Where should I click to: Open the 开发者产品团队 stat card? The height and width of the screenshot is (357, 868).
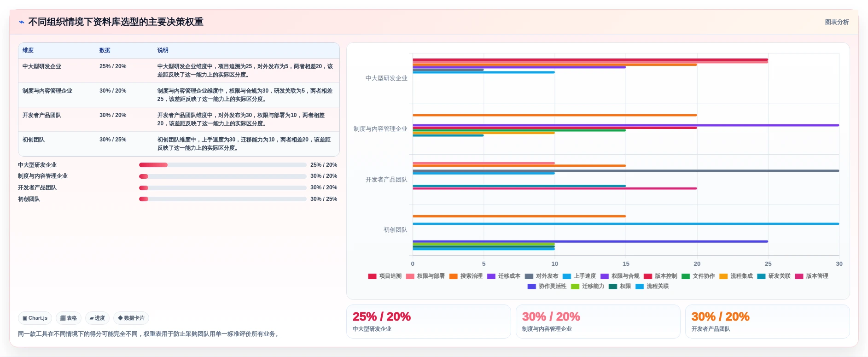pos(768,322)
